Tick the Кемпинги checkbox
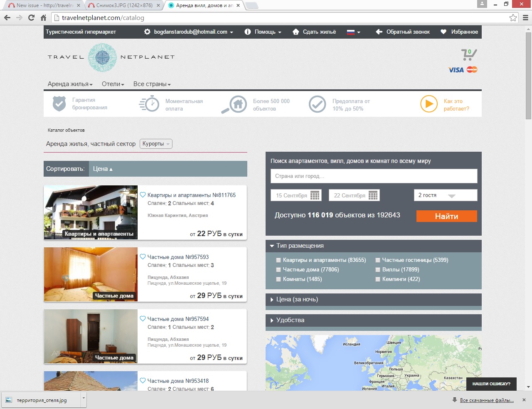The image size is (532, 409). coord(378,279)
